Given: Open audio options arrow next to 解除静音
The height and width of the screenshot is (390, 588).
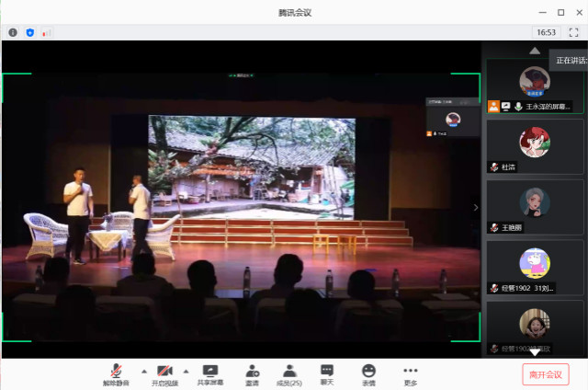Looking at the screenshot, I should click(144, 372).
